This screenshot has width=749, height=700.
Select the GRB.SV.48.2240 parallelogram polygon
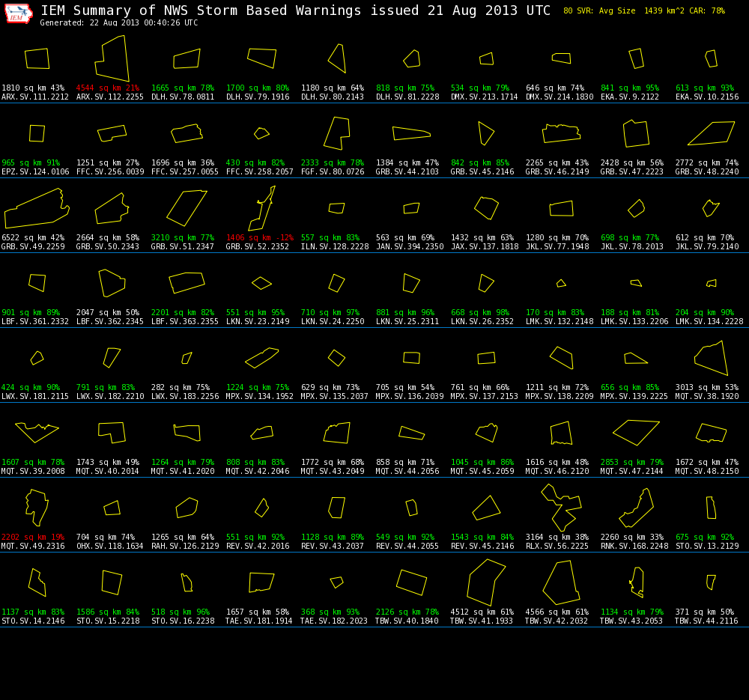[x=712, y=133]
